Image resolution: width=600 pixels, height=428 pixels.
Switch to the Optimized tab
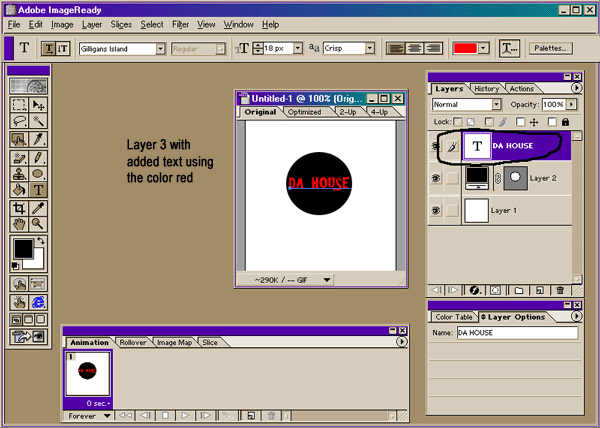[x=303, y=112]
